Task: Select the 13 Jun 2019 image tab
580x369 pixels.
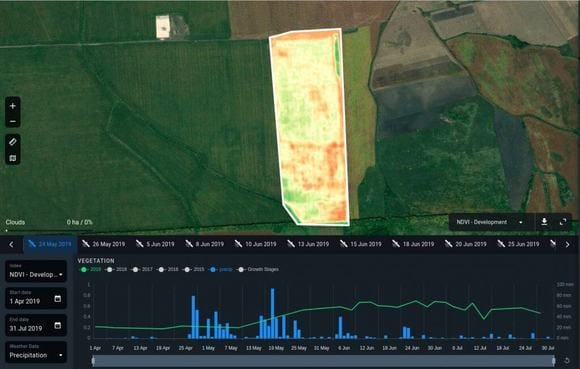Action: coord(308,244)
